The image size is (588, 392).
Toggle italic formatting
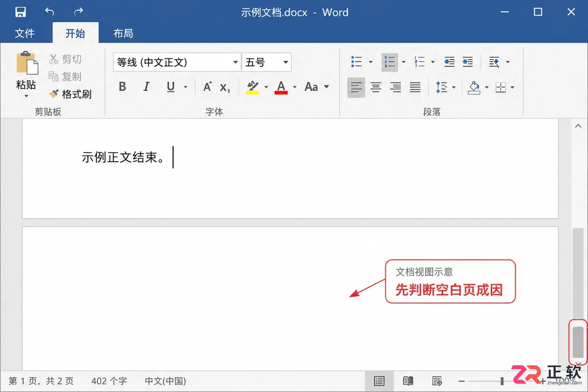pos(146,87)
